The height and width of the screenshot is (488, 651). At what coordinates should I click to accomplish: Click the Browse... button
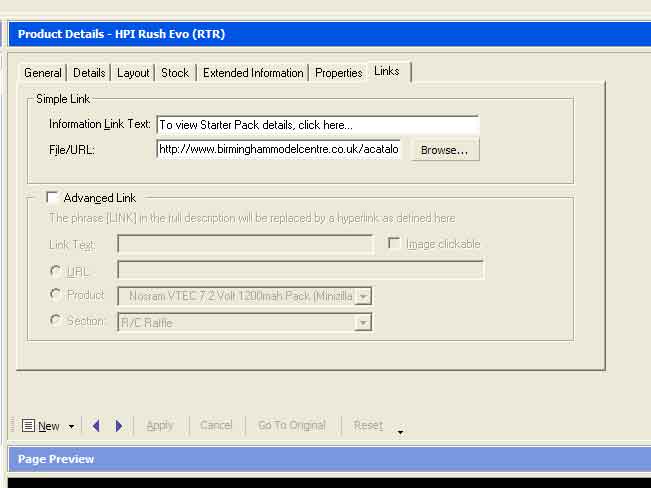click(444, 150)
